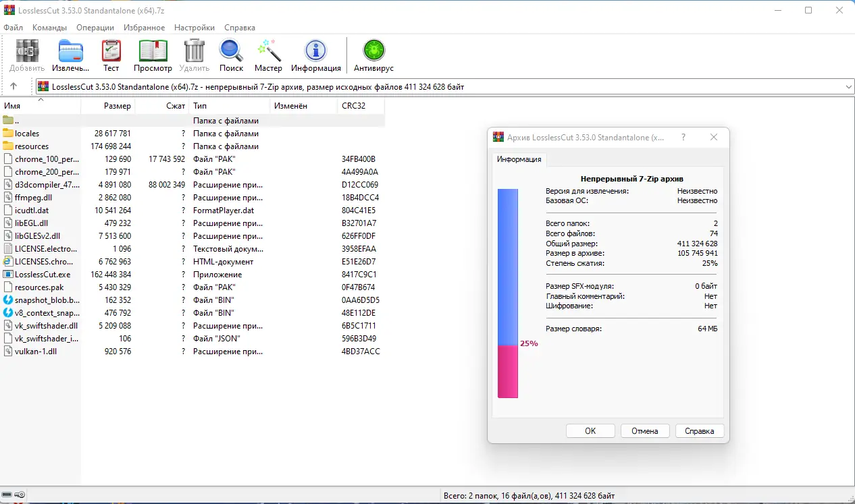
Task: Select the locales folder icon
Action: (x=8, y=134)
